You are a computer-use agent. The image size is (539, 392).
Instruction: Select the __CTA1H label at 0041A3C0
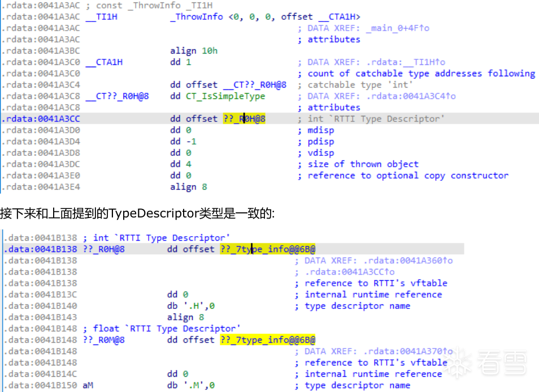pyautogui.click(x=104, y=62)
